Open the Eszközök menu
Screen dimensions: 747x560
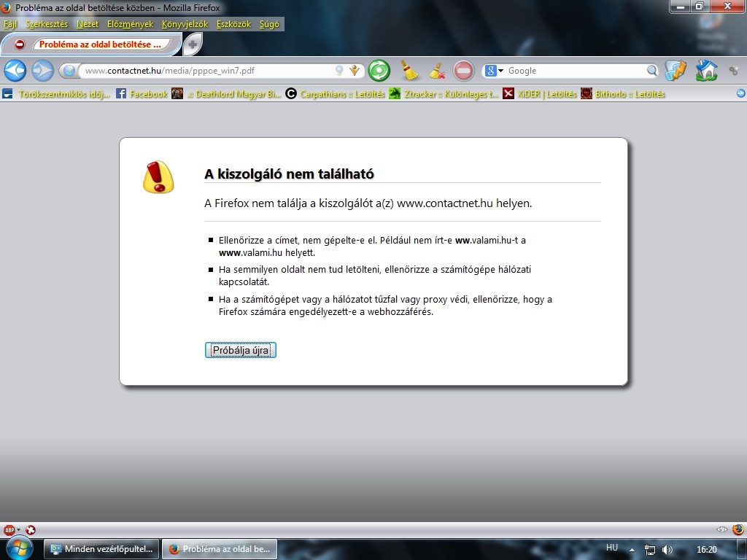click(233, 24)
